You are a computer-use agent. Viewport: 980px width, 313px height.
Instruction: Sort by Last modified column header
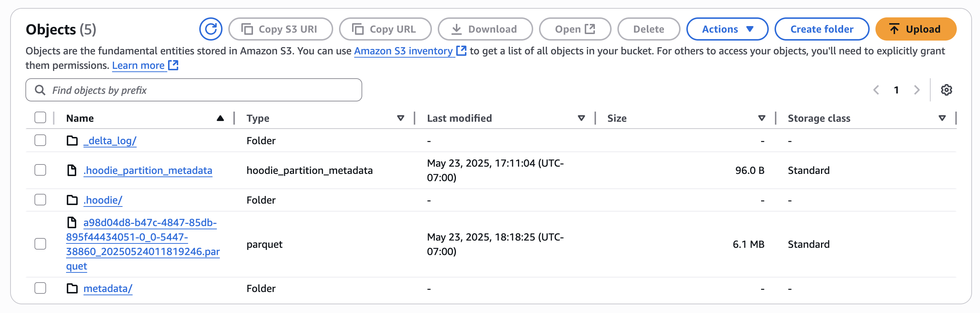point(459,118)
